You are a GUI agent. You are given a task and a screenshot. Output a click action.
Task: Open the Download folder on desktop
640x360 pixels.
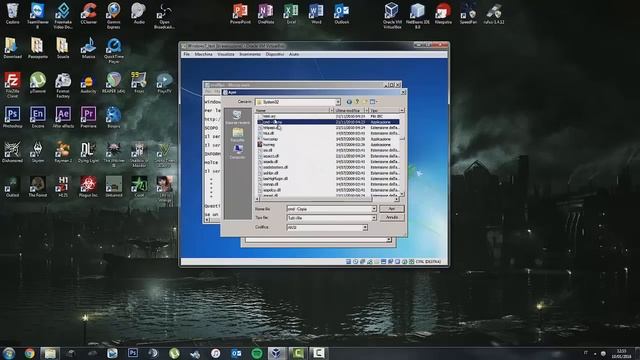point(12,48)
